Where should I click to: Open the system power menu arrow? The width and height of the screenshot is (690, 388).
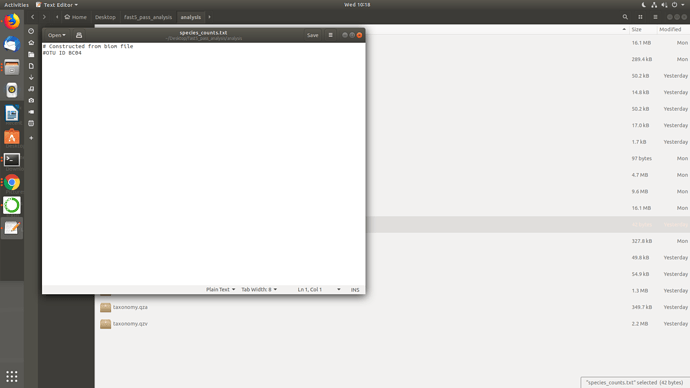click(x=683, y=5)
